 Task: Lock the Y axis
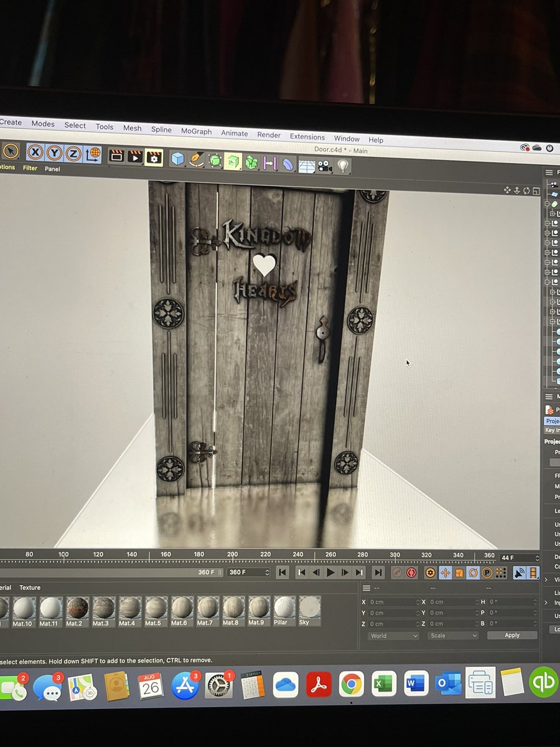(55, 153)
